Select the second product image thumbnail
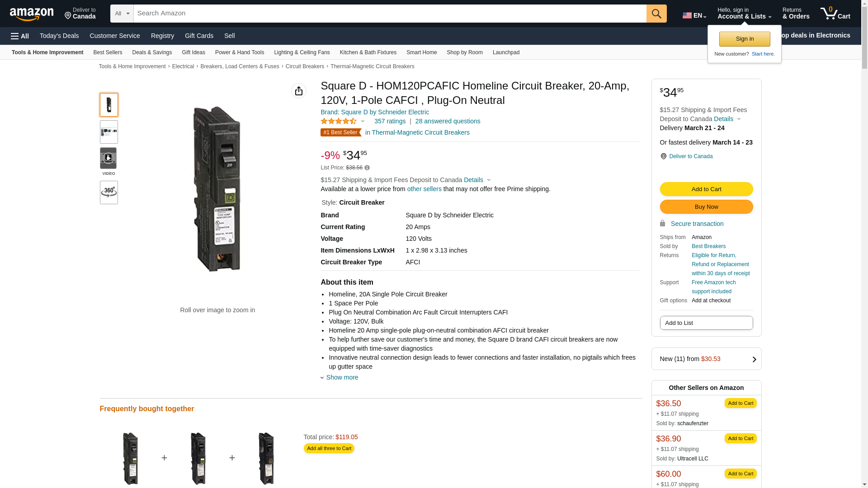Image resolution: width=868 pixels, height=488 pixels. pyautogui.click(x=108, y=132)
